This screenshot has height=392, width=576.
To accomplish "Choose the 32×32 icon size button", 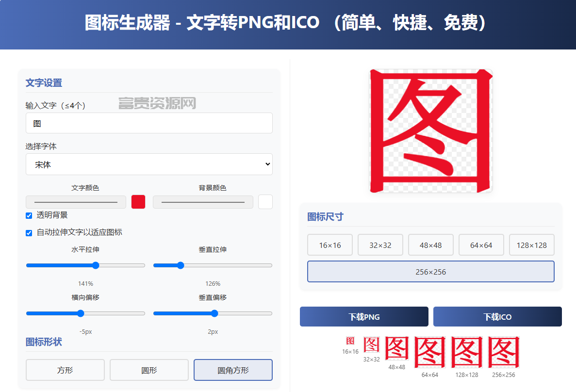I will 380,245.
